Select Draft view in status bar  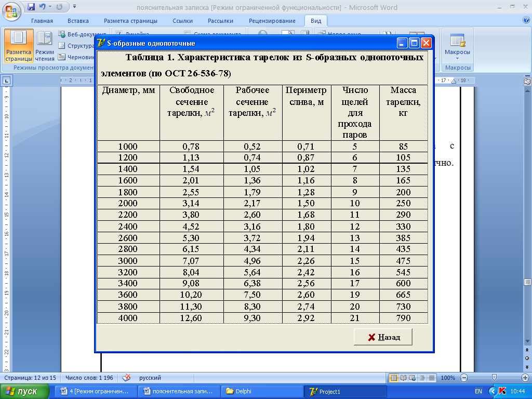(432, 378)
